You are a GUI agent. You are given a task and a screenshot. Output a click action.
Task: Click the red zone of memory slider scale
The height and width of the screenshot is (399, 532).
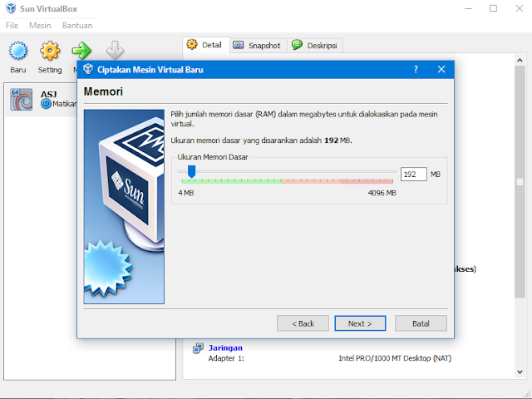coord(367,181)
